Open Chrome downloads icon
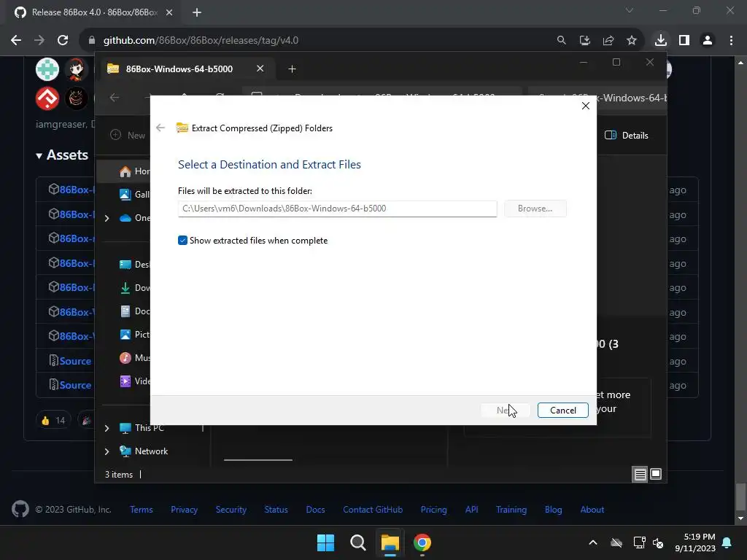Image resolution: width=747 pixels, height=560 pixels. click(660, 40)
